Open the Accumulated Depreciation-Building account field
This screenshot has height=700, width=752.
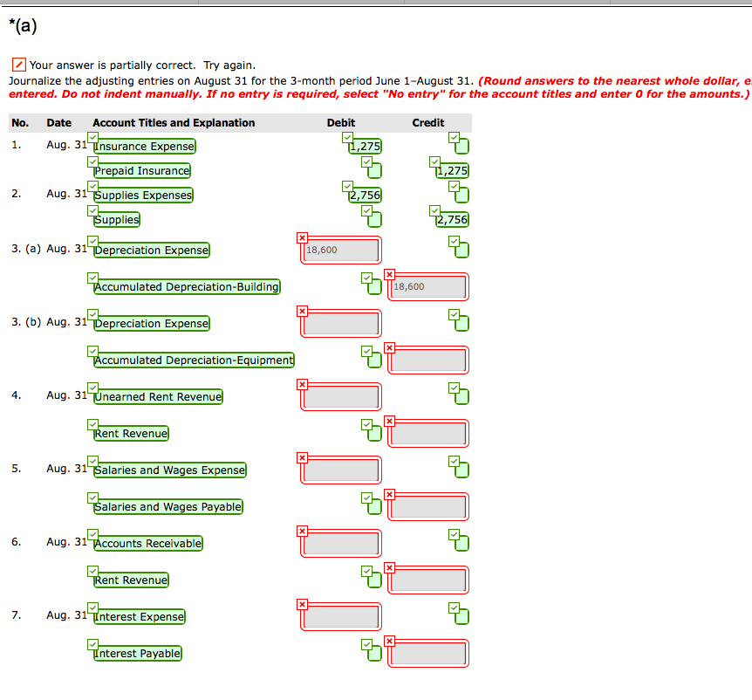(x=188, y=287)
